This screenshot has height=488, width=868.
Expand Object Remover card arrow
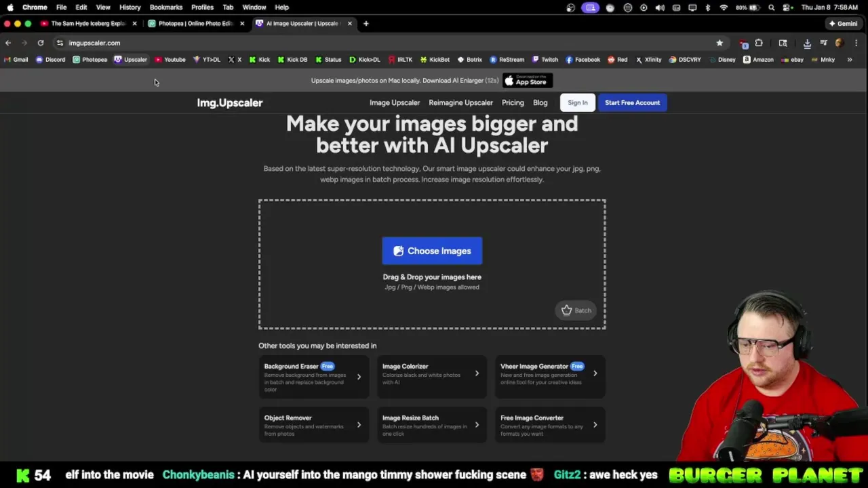click(359, 425)
